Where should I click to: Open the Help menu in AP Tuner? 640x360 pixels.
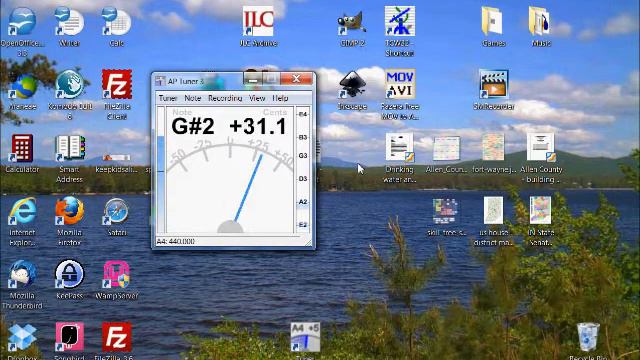[x=280, y=98]
